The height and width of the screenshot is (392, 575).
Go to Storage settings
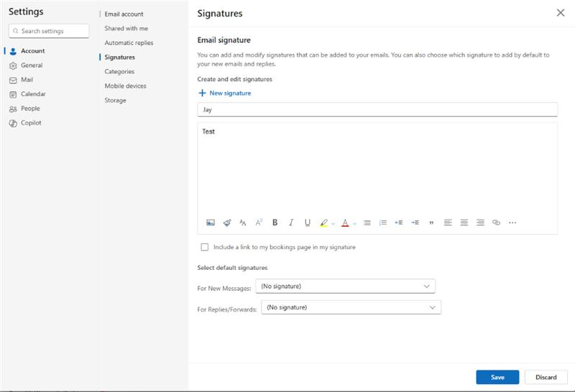point(115,100)
